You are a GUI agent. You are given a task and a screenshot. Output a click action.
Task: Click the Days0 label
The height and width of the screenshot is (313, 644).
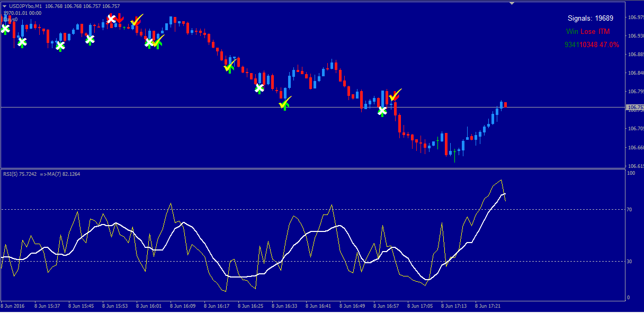10,19
